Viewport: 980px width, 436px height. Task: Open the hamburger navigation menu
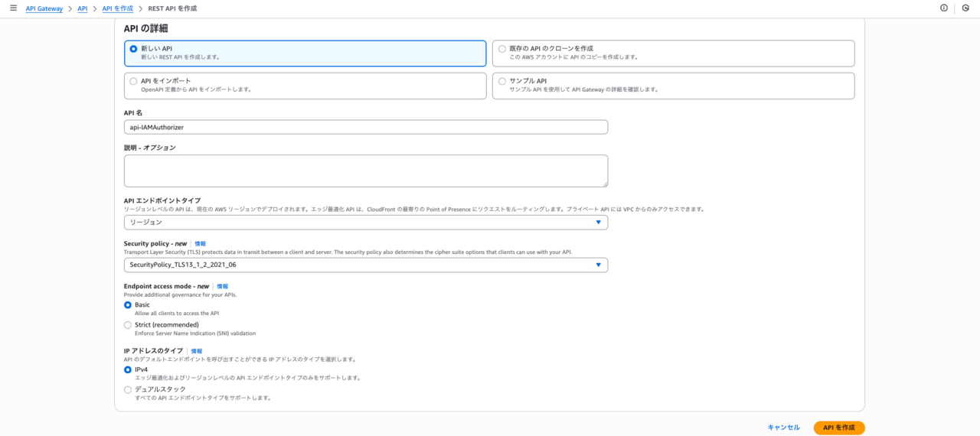pyautogui.click(x=13, y=8)
